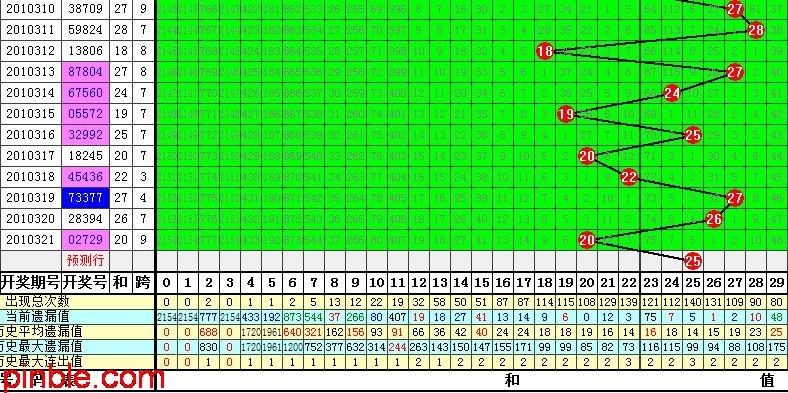Click the pink draw number 32992

pos(85,135)
